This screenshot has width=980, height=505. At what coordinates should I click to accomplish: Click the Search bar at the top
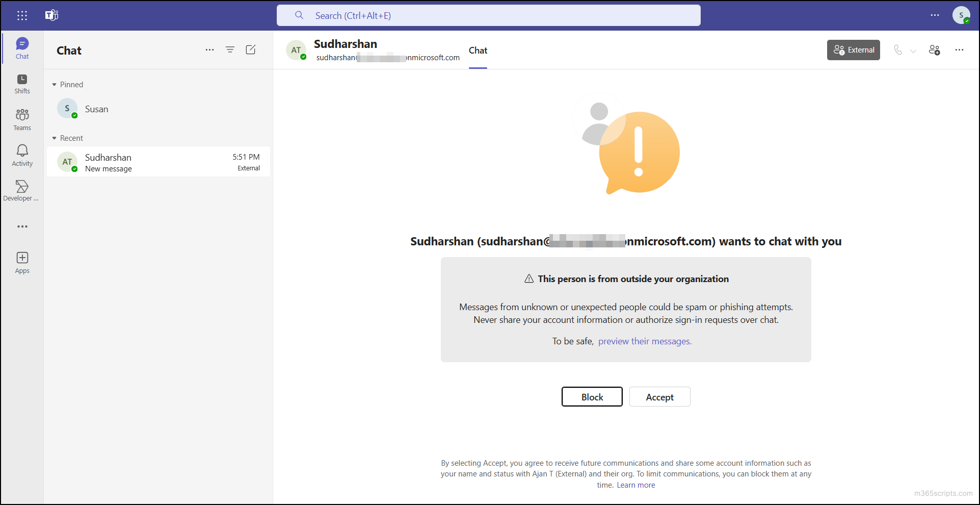488,15
